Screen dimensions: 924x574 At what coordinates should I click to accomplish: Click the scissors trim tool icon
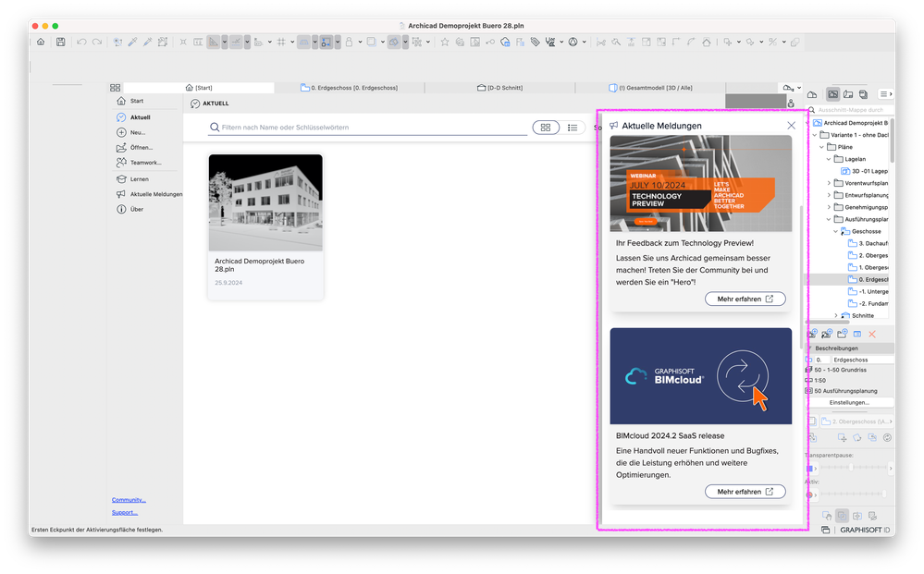601,42
